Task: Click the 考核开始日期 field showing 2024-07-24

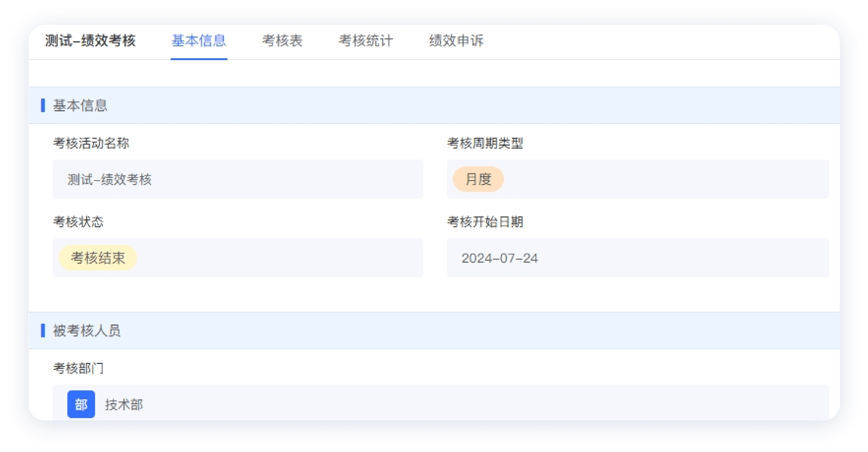Action: point(638,258)
